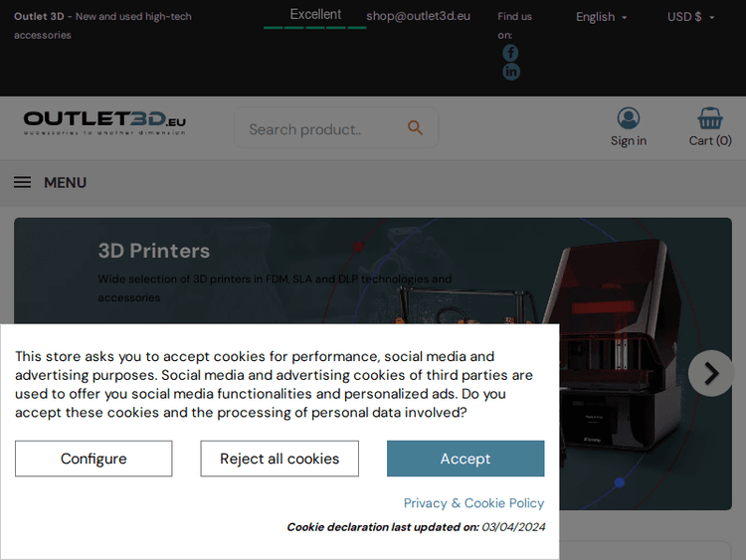
Task: Open the LinkedIn page icon
Action: click(510, 72)
